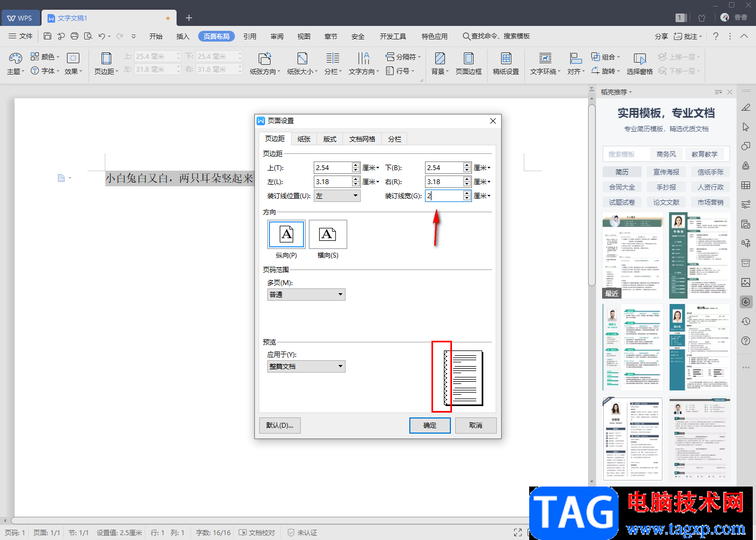Click the 市场营销 template category
Screen dimensions: 756x540
point(711,202)
